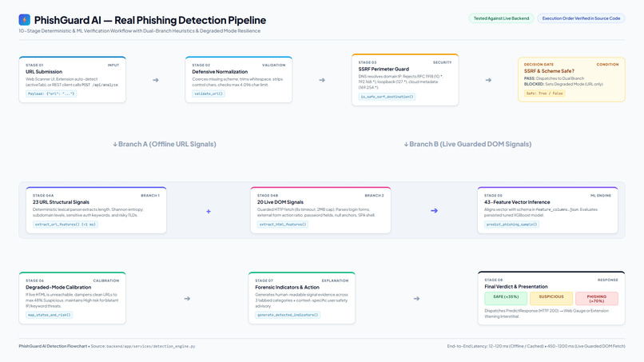Open the 'URL Submission' stage heading

click(44, 71)
